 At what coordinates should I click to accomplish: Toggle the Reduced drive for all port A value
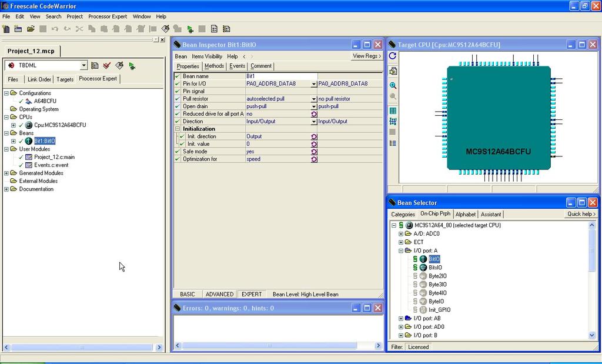click(314, 114)
